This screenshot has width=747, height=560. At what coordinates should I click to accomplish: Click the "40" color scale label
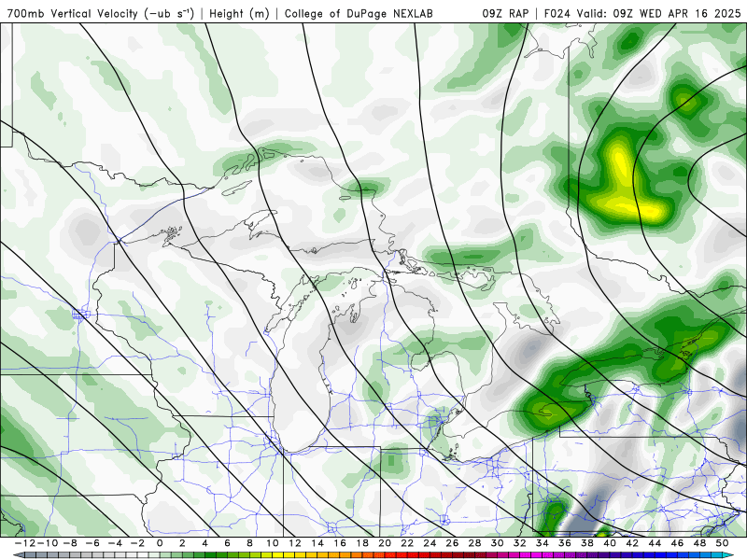click(x=610, y=543)
